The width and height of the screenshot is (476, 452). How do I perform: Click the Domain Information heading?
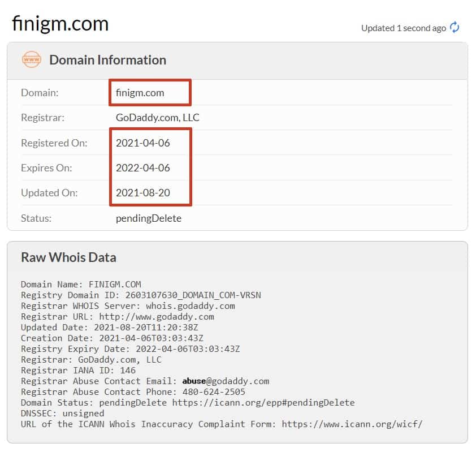(x=108, y=60)
